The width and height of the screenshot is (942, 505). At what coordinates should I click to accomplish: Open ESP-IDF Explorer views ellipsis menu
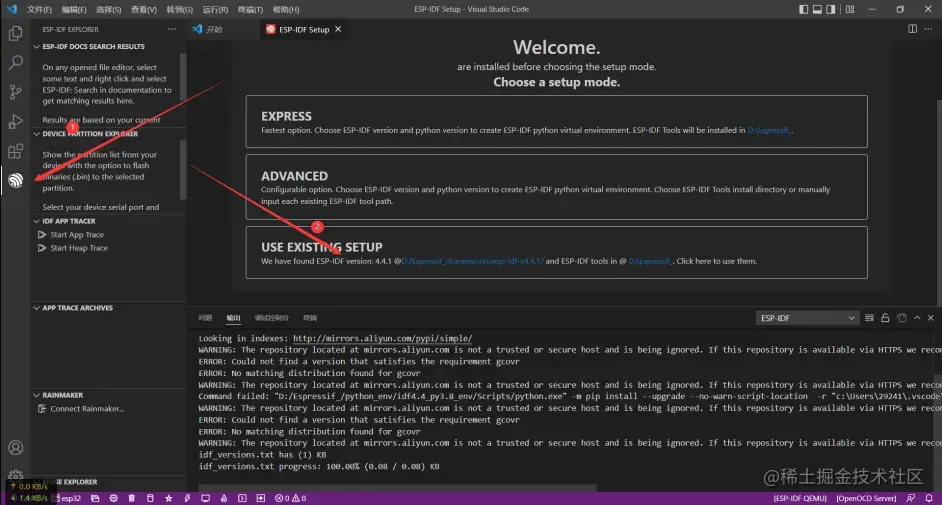[172, 29]
